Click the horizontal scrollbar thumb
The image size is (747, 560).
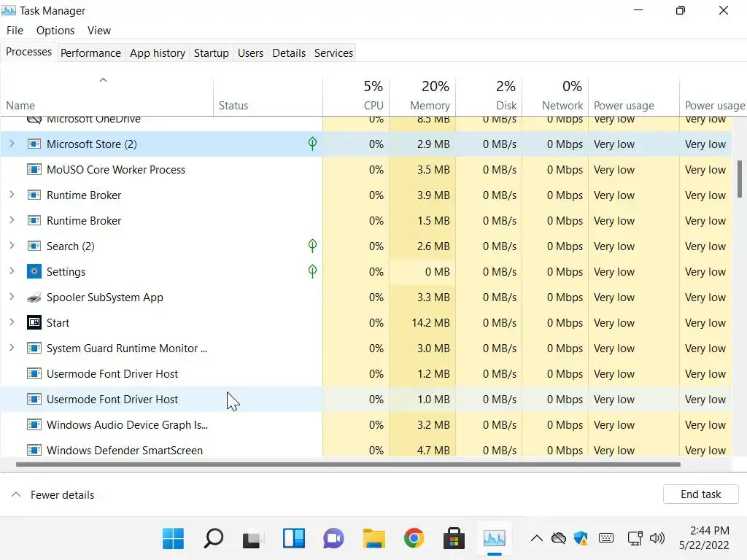coord(348,464)
